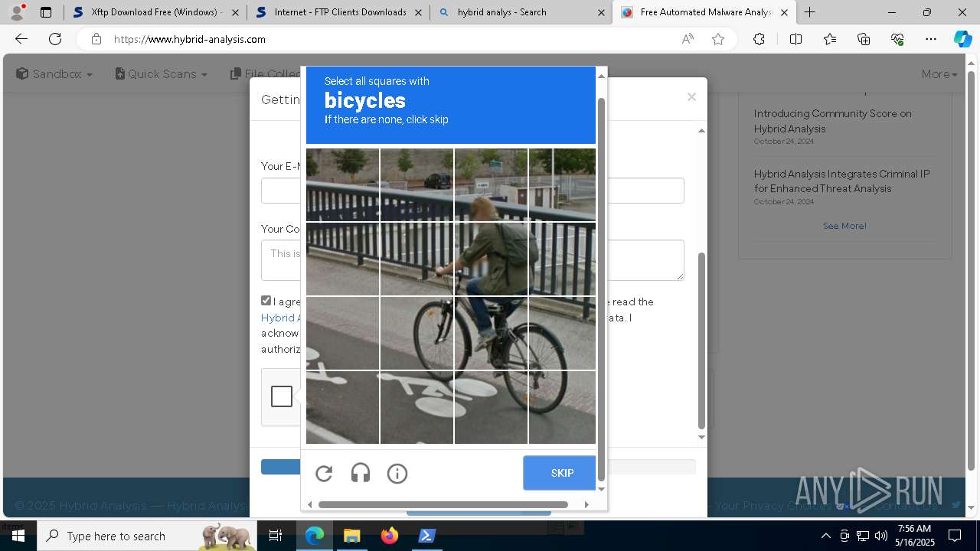Refresh the page with the browser reload icon
Screen dimensions: 980x551
[55, 39]
